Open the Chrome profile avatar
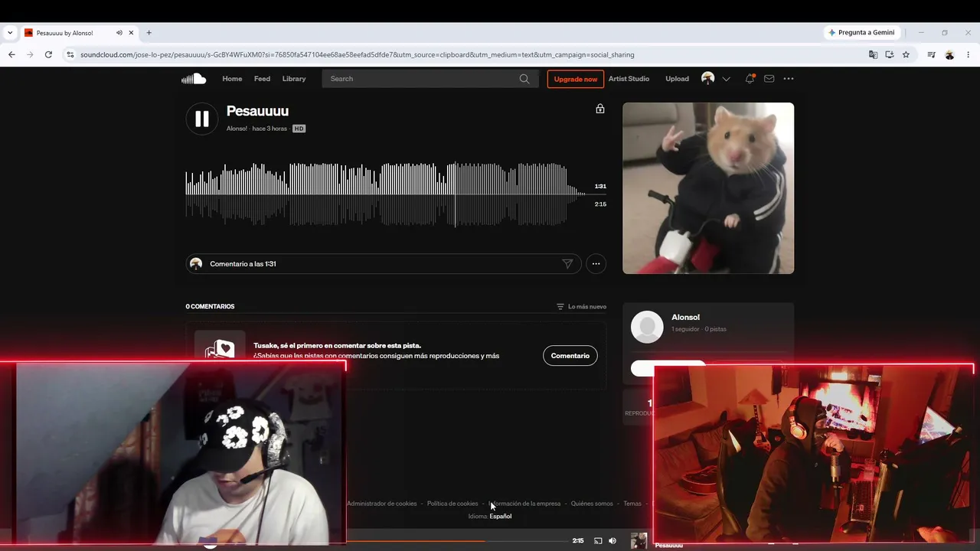This screenshot has height=551, width=980. (x=949, y=54)
